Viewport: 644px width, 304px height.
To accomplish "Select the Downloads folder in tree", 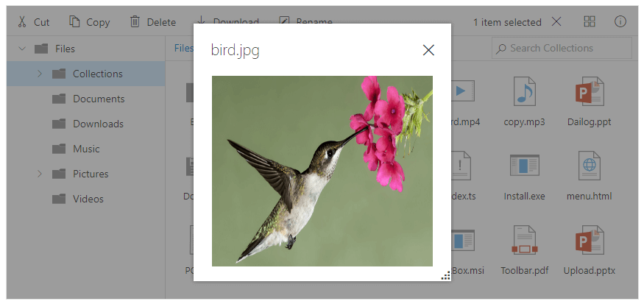I will click(98, 124).
